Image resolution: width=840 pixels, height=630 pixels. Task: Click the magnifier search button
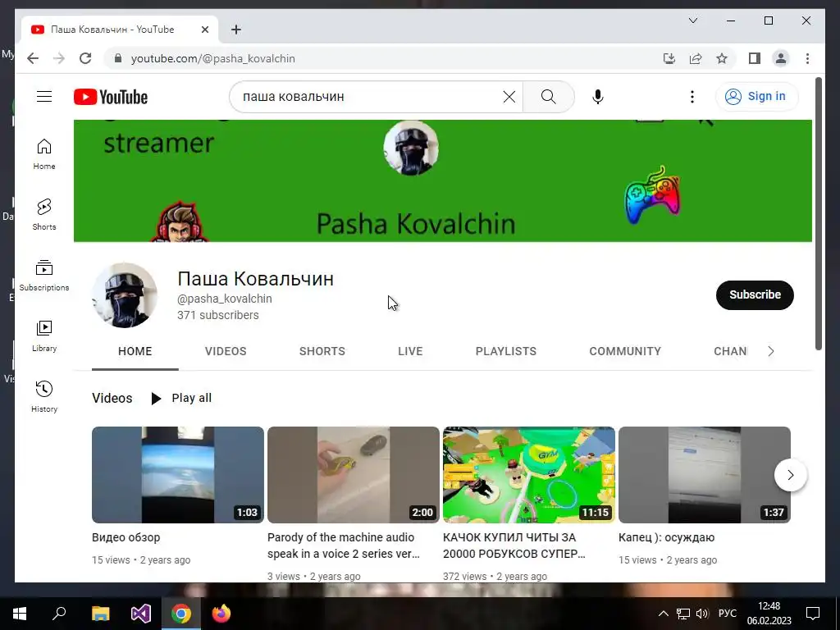pyautogui.click(x=548, y=97)
